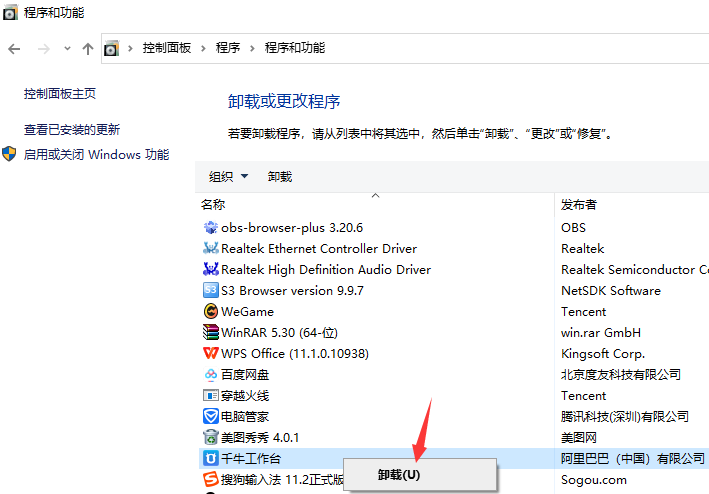Viewport: 709px width, 494px height.
Task: Click the WPS Office program icon
Action: (x=211, y=353)
